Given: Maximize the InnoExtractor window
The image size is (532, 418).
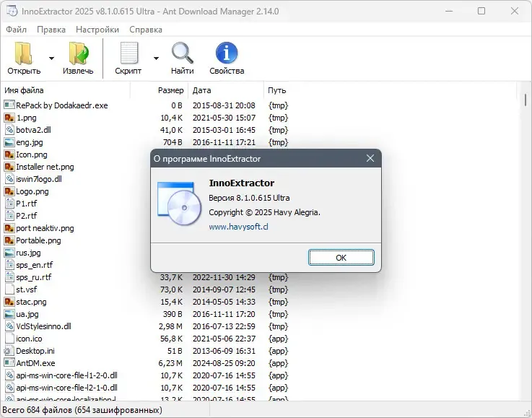Looking at the screenshot, I should (x=481, y=11).
